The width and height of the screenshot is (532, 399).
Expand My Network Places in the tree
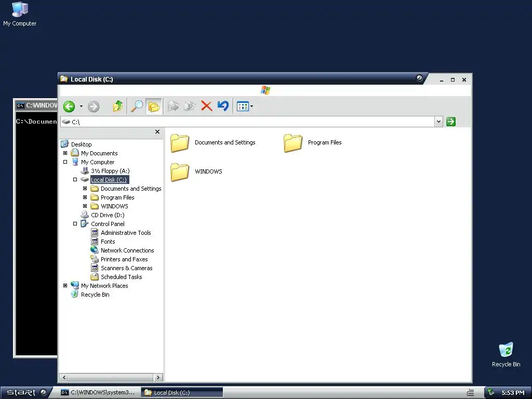(65, 285)
